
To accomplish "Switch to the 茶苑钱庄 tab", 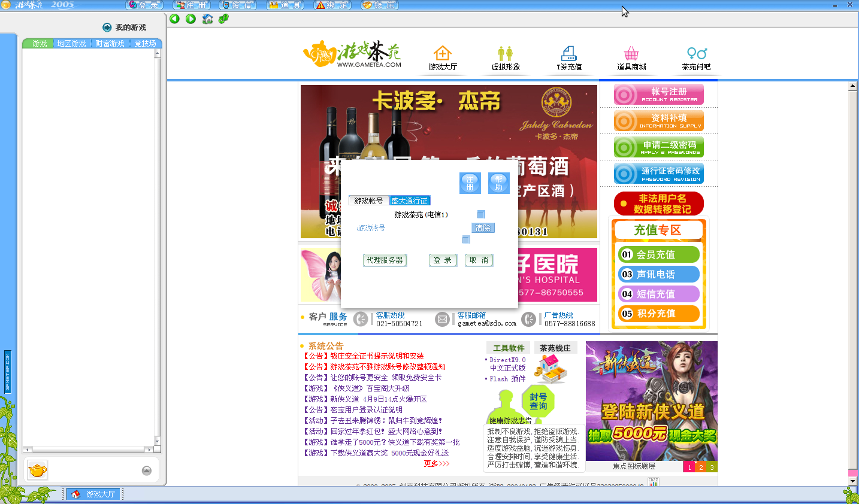I will coord(555,348).
